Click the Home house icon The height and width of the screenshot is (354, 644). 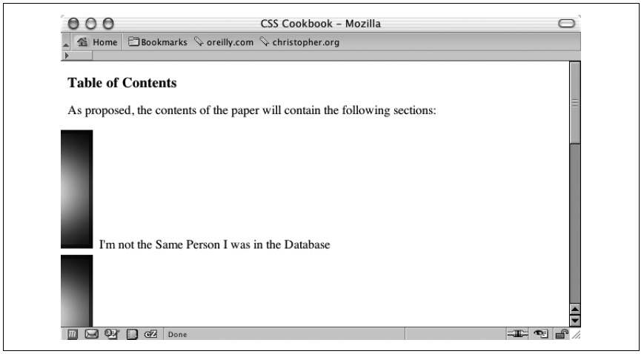click(x=82, y=41)
